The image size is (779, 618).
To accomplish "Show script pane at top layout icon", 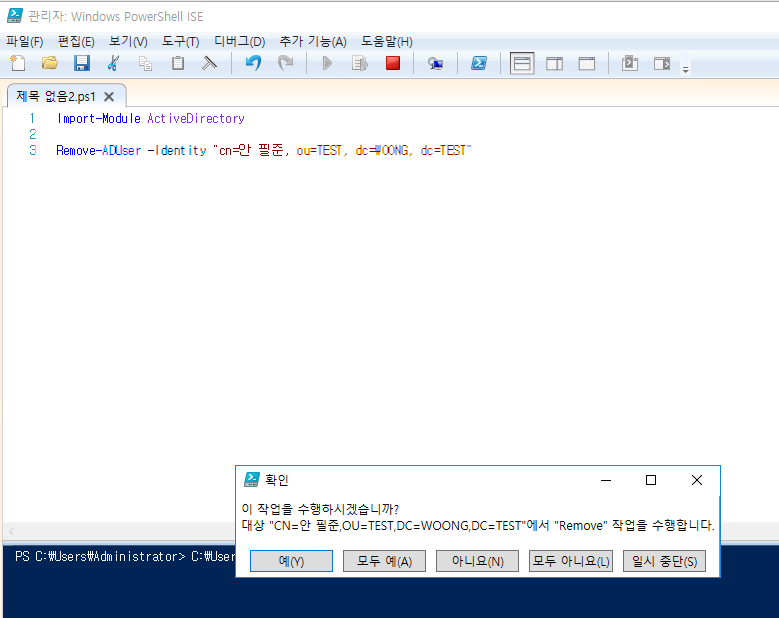I will (x=522, y=64).
